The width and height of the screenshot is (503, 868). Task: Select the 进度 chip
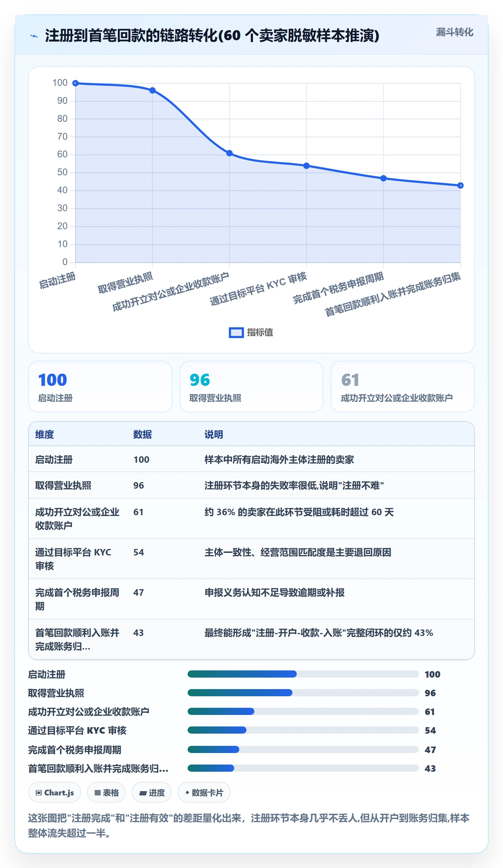[x=152, y=792]
